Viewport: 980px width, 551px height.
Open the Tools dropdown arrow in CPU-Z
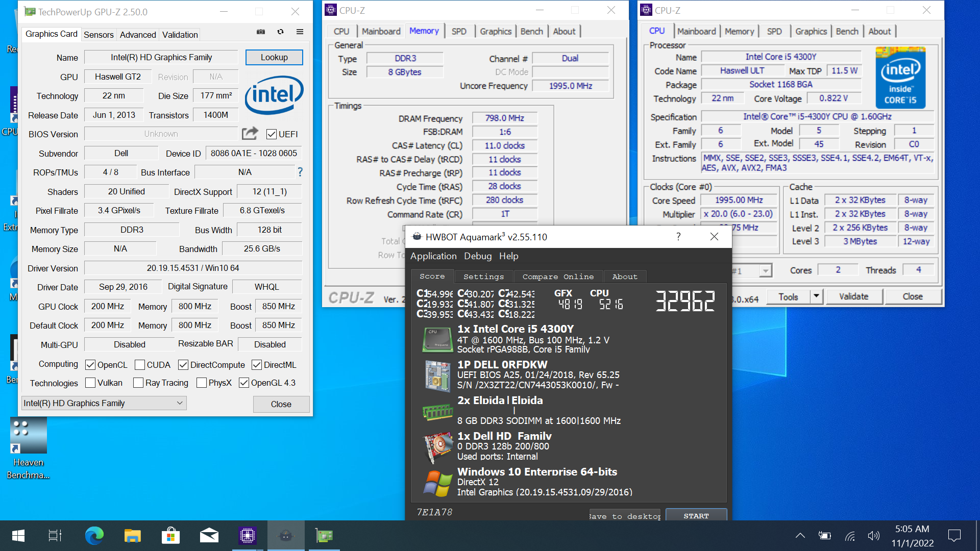point(816,296)
